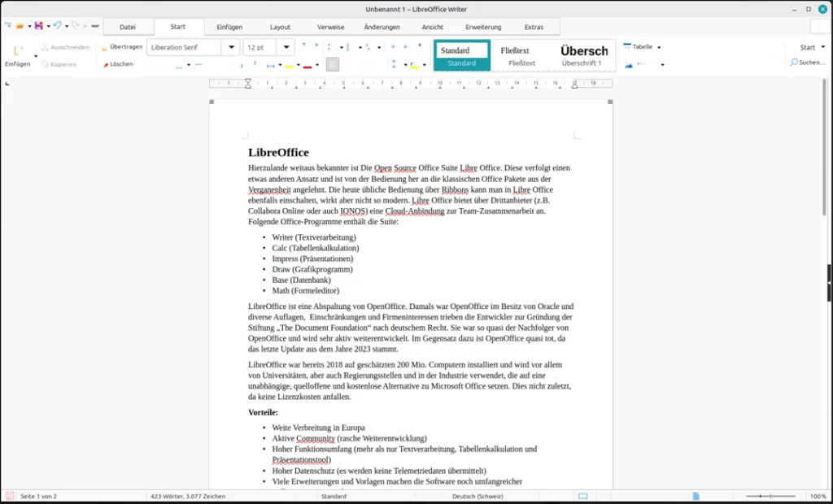This screenshot has height=504, width=833.
Task: Open the Extras tab
Action: (x=534, y=27)
